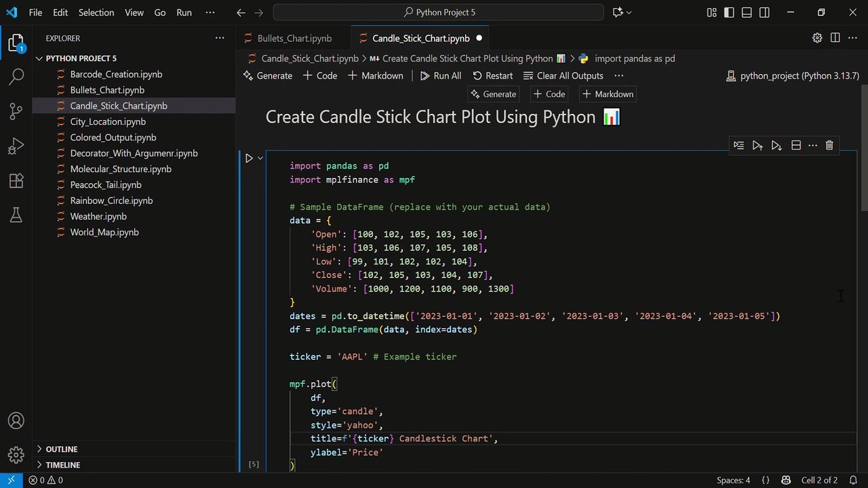Select kernel python_project (Python 3.13.7)

tap(793, 76)
